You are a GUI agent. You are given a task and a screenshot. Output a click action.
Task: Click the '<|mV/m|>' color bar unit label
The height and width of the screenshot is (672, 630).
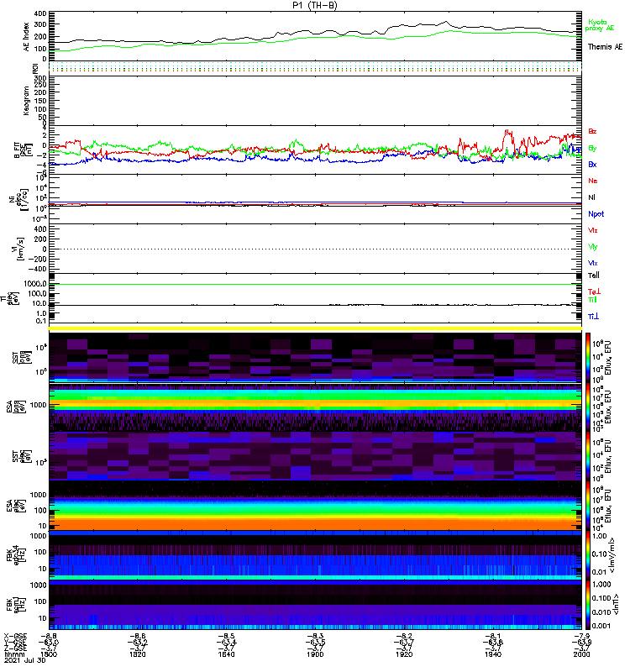tap(613, 555)
